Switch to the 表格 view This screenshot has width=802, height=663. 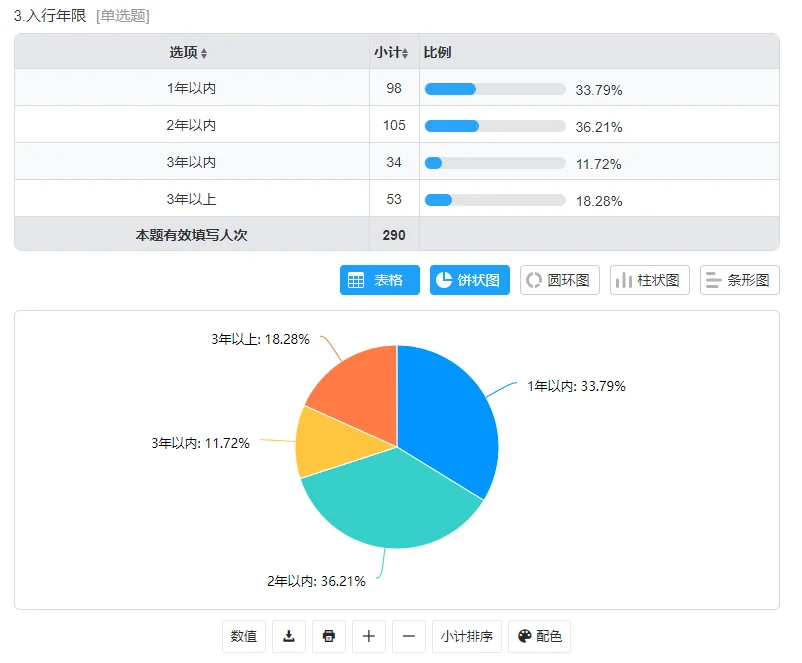coord(380,280)
